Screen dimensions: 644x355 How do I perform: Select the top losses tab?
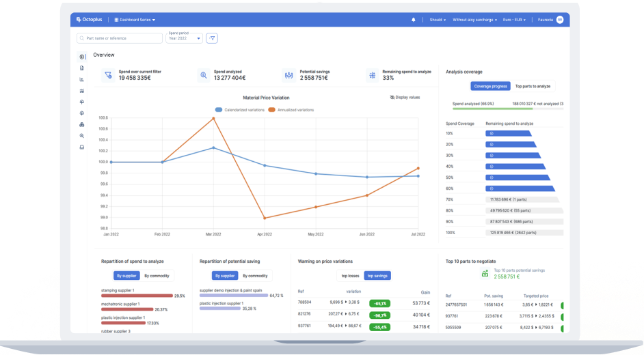(349, 276)
